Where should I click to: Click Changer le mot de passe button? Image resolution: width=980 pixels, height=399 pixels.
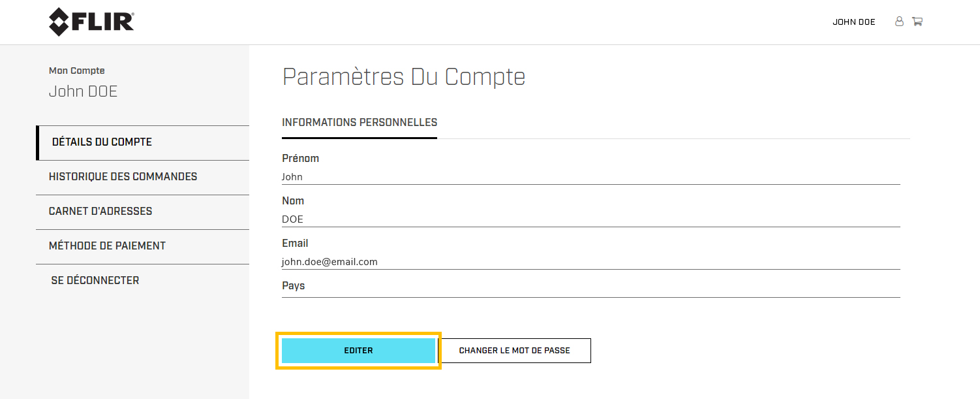click(x=514, y=351)
